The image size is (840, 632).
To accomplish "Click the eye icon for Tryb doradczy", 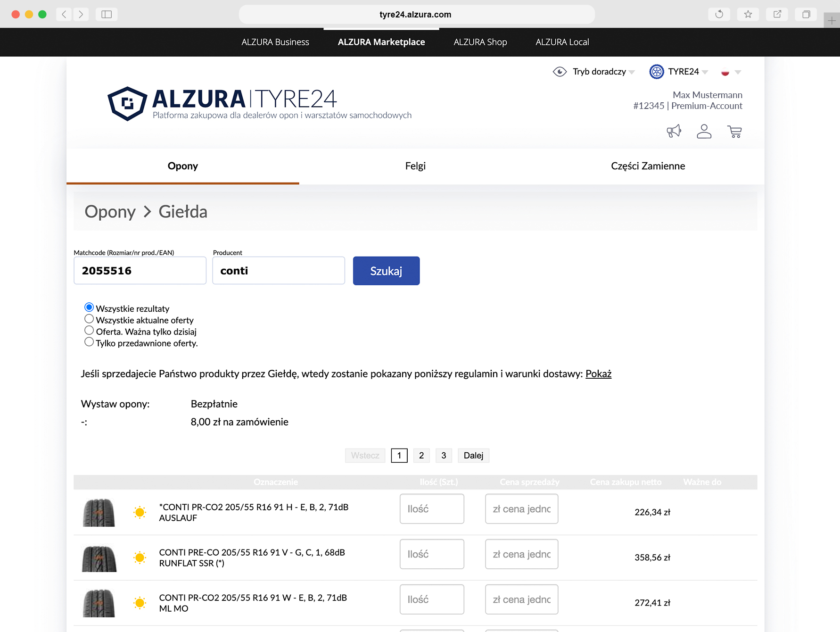I will click(560, 72).
